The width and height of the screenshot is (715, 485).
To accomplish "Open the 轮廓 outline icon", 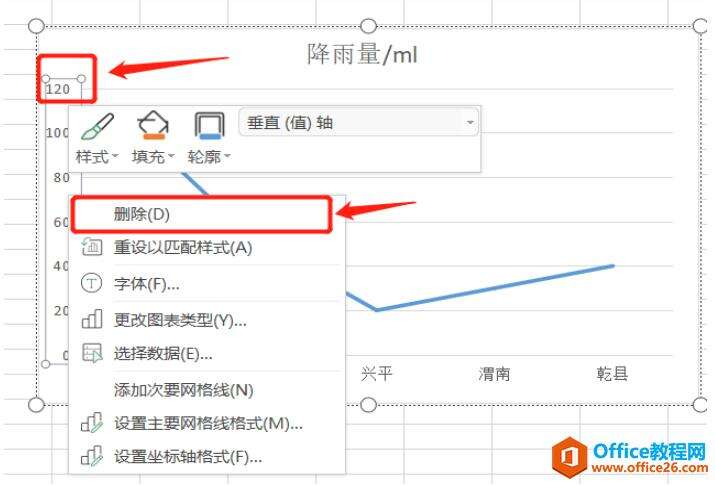I will click(x=209, y=125).
